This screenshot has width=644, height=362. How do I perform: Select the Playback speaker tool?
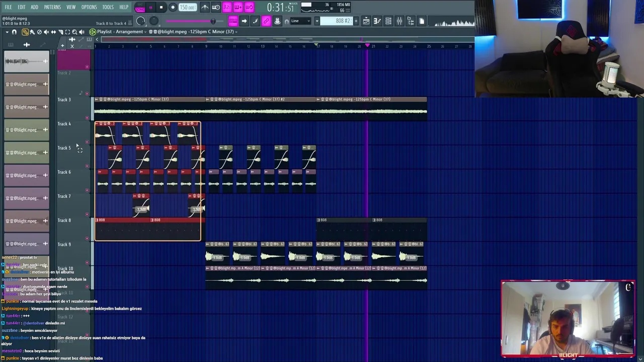(x=82, y=32)
